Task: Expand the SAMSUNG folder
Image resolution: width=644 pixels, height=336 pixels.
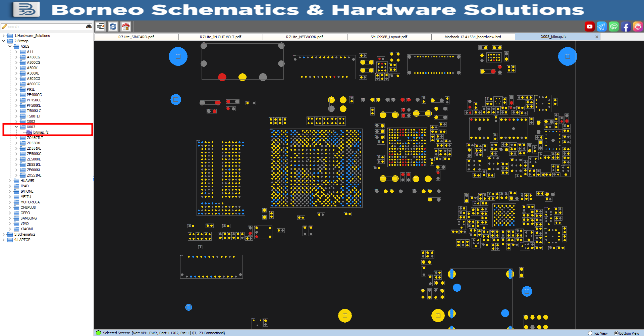Action: coord(10,218)
